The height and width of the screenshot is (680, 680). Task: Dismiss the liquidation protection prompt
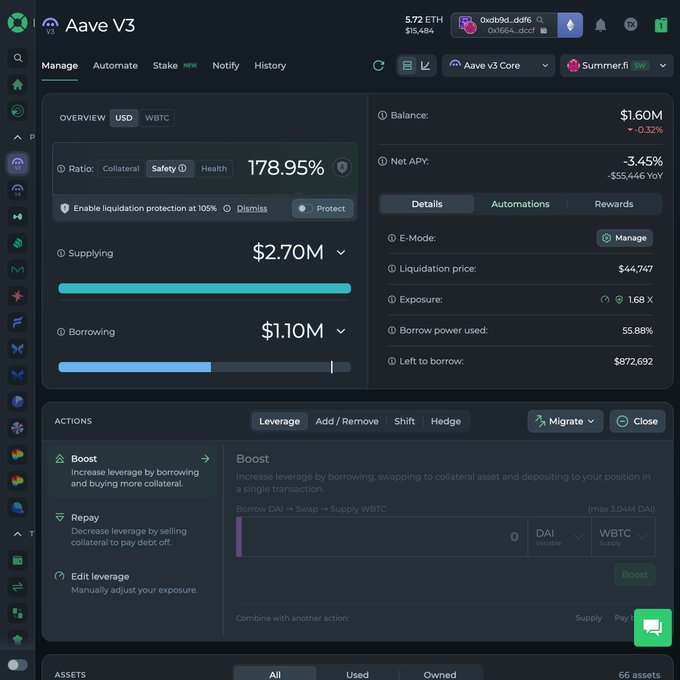click(252, 209)
